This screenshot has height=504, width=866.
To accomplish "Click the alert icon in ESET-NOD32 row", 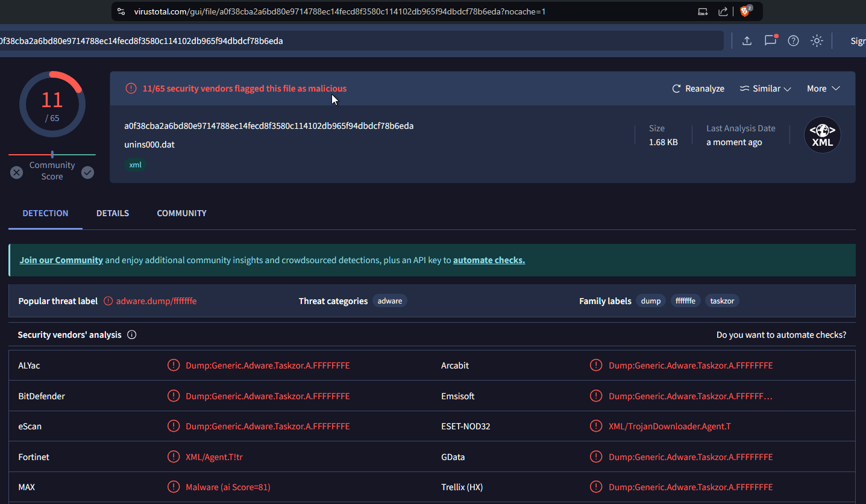I will click(x=596, y=426).
